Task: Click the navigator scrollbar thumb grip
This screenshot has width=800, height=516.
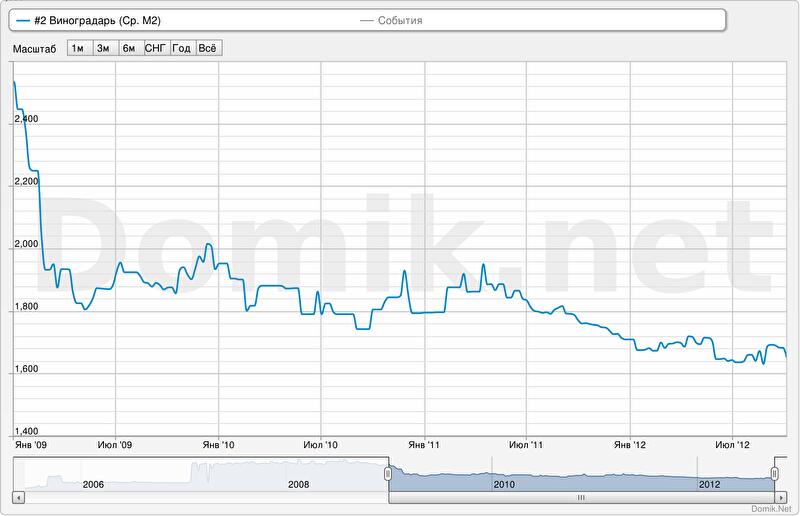Action: tap(581, 497)
